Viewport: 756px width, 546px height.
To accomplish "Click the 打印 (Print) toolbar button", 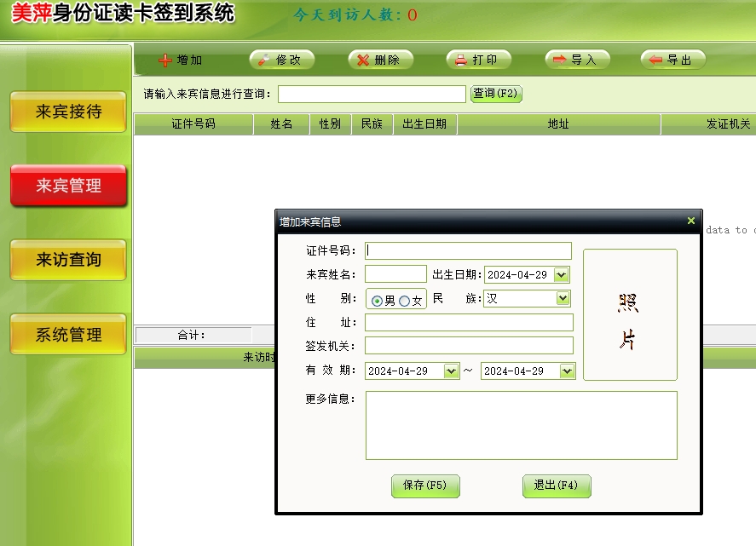I will pos(478,60).
